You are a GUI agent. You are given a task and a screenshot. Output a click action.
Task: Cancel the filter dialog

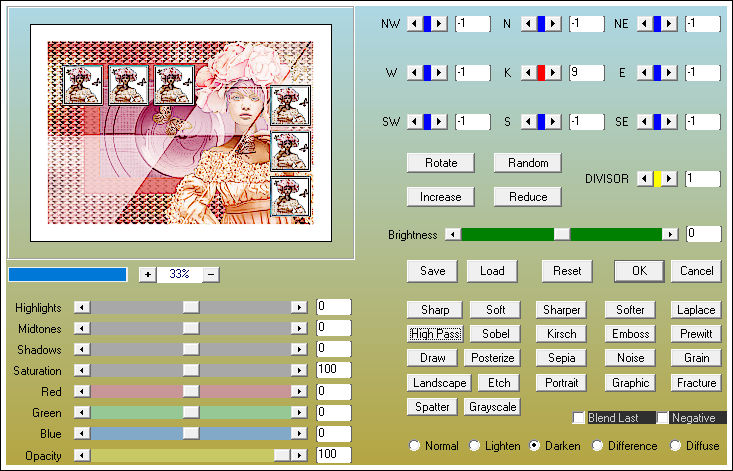point(697,271)
